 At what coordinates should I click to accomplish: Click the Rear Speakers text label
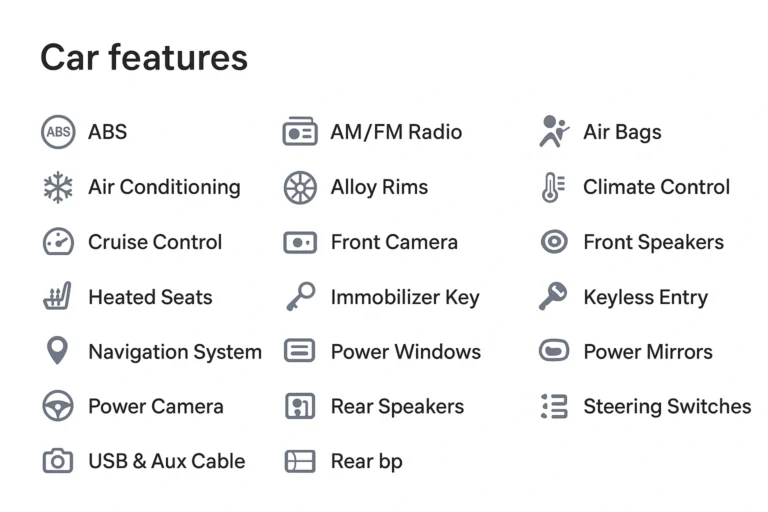tap(397, 407)
